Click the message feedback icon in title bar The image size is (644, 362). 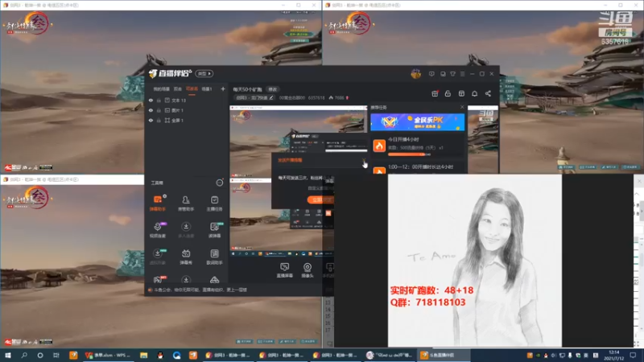[431, 74]
